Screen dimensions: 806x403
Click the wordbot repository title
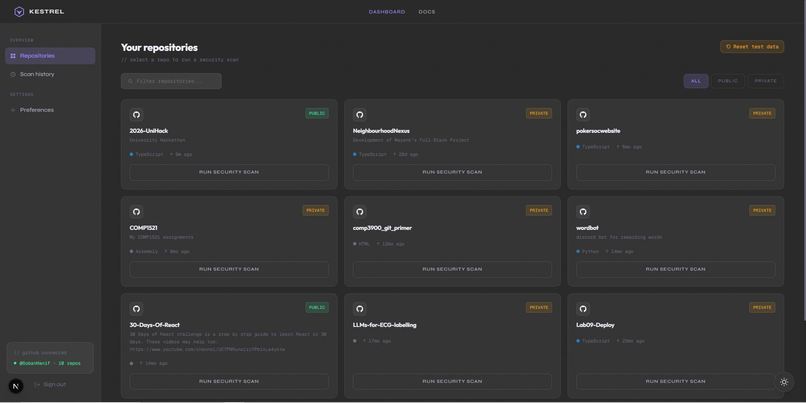[588, 228]
